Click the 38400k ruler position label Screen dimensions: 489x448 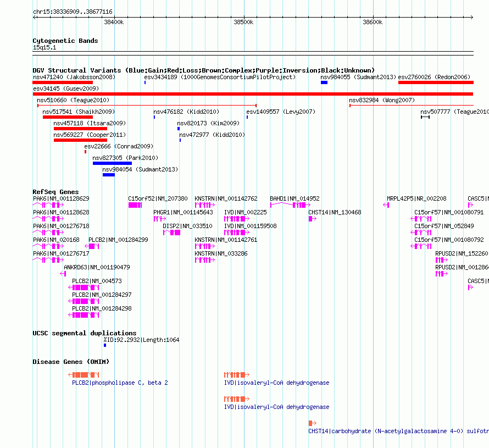114,22
